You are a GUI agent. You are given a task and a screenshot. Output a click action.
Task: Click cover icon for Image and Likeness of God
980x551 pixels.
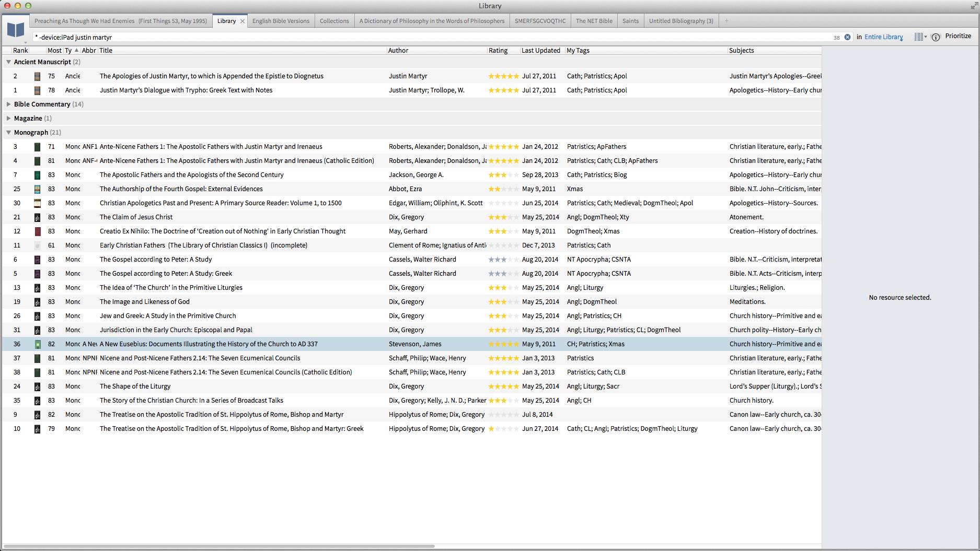pyautogui.click(x=37, y=302)
